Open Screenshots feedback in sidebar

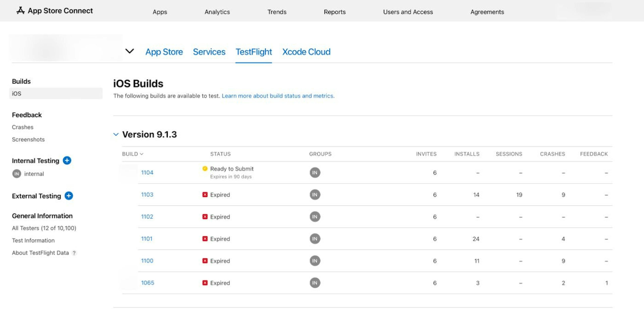[28, 139]
